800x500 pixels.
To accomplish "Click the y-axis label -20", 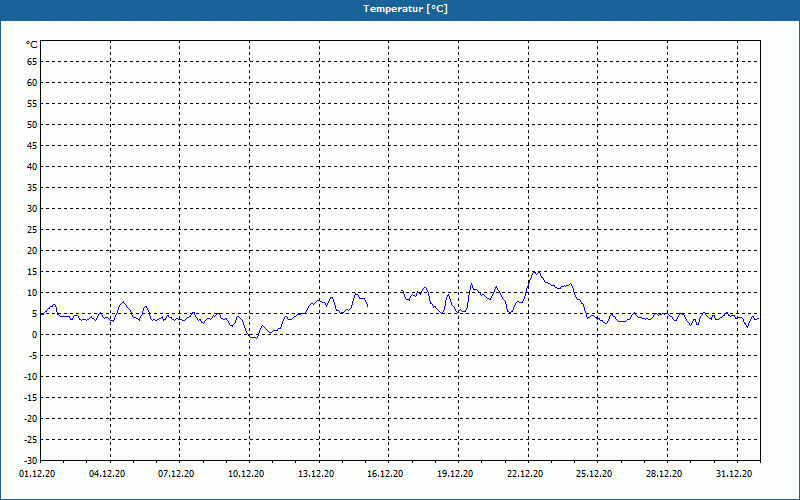I will (x=31, y=418).
